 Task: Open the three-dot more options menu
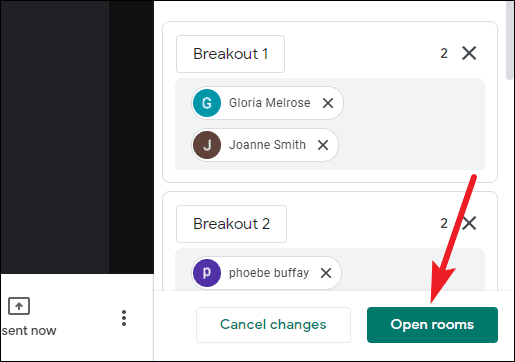(x=124, y=318)
